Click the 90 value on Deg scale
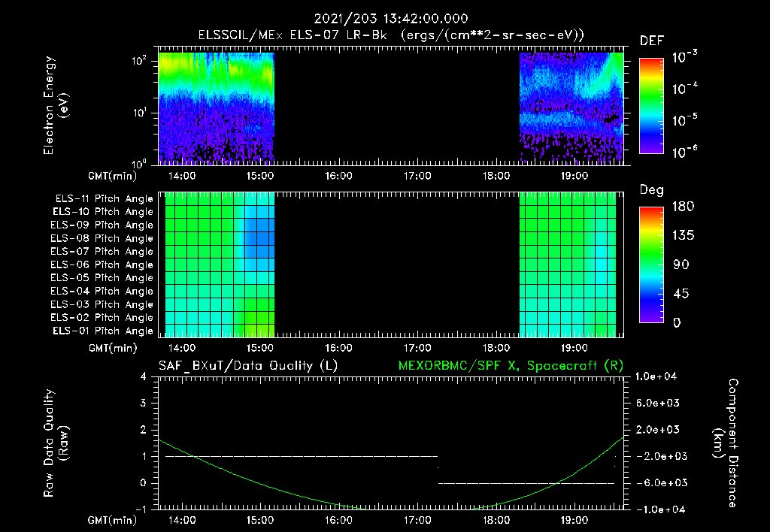The width and height of the screenshot is (770, 532). pyautogui.click(x=681, y=264)
